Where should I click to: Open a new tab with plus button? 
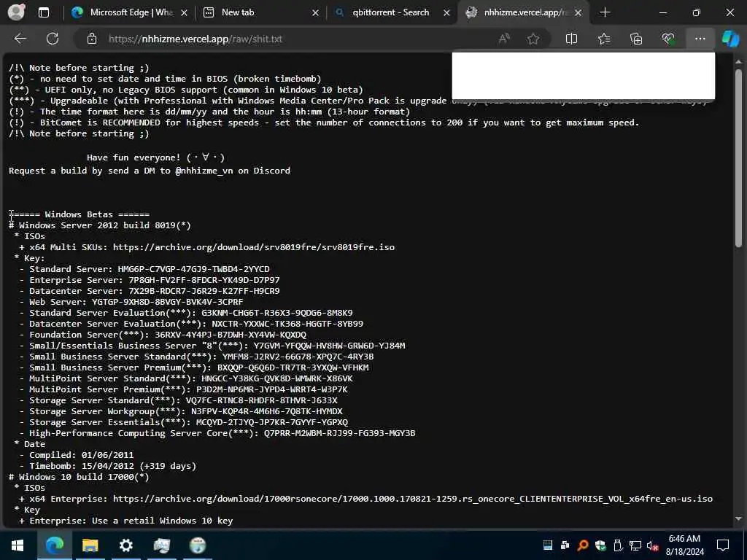(605, 13)
